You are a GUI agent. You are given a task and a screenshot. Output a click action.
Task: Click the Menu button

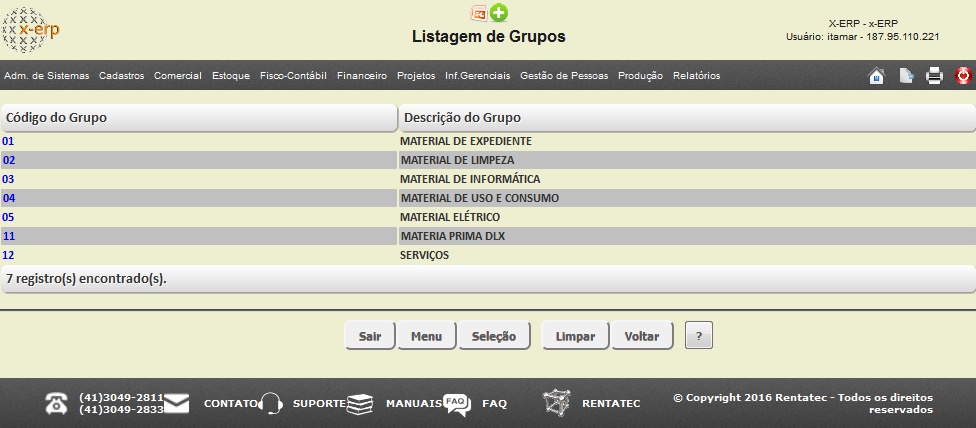[x=426, y=336]
